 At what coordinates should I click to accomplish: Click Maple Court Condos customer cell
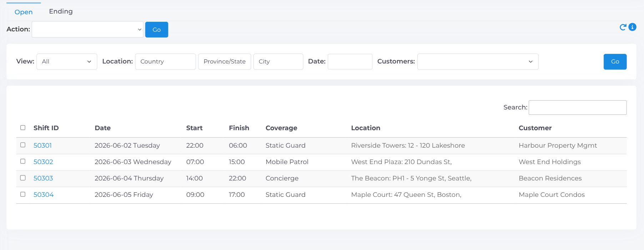(552, 195)
